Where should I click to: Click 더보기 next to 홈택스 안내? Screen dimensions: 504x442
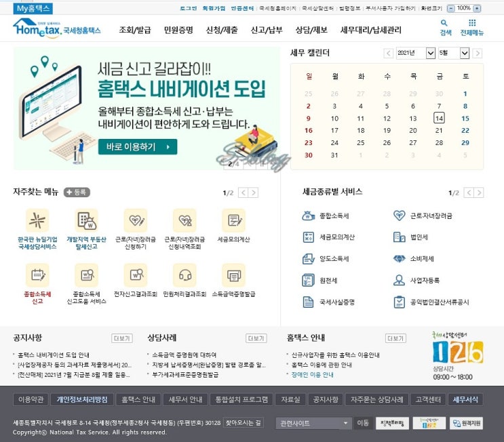[395, 338]
